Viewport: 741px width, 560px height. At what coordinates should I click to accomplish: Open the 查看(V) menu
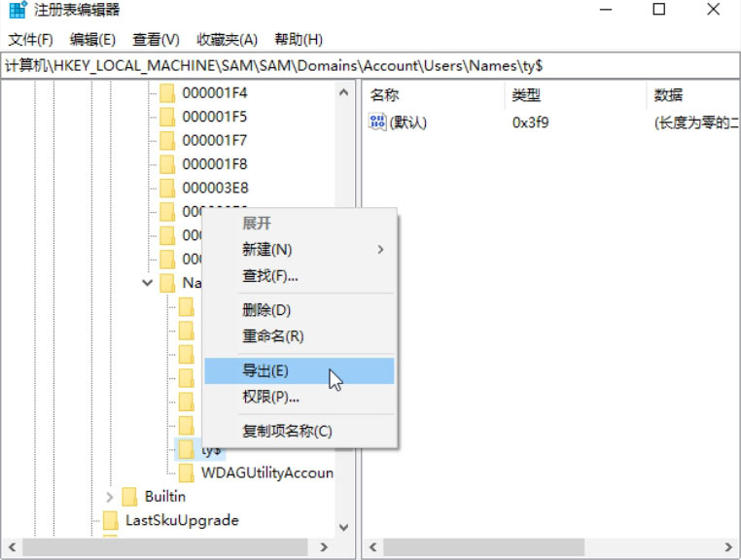(x=156, y=40)
